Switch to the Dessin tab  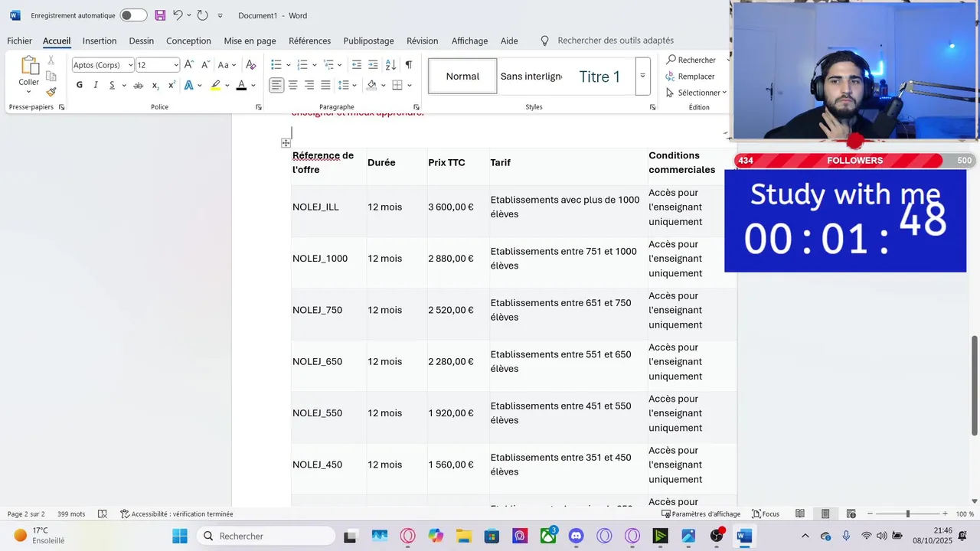coord(142,41)
